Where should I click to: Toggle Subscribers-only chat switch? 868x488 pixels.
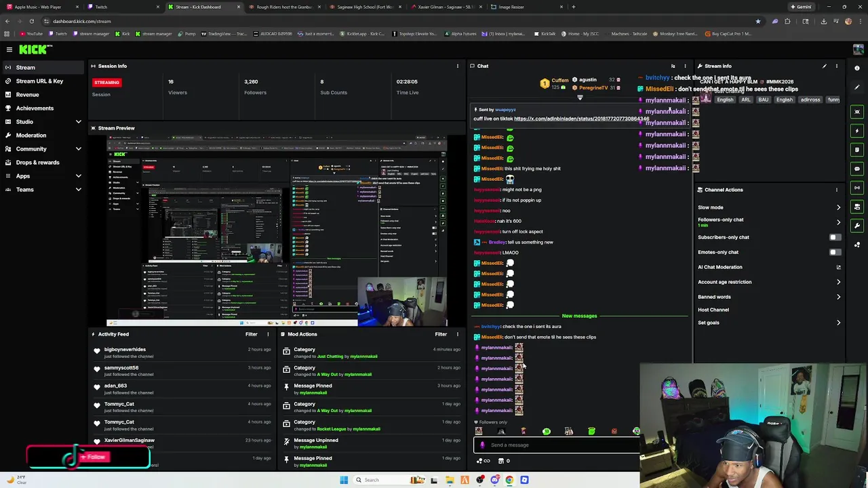835,237
